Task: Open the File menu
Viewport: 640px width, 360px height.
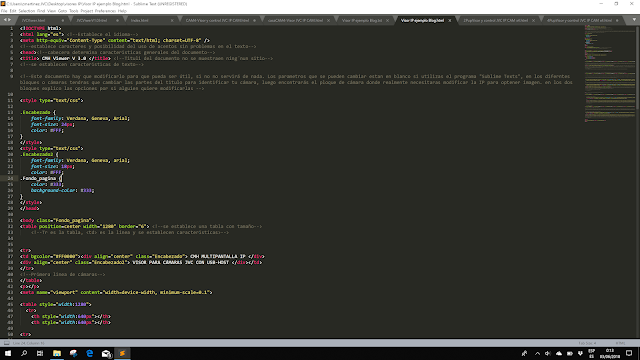Action: pyautogui.click(x=4, y=11)
